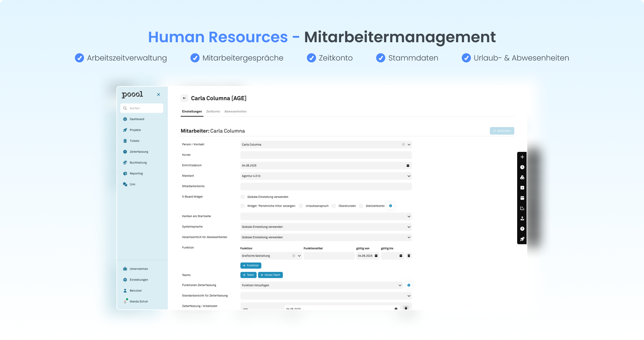
Task: Click the Crm chat sidebar icon
Action: point(125,184)
